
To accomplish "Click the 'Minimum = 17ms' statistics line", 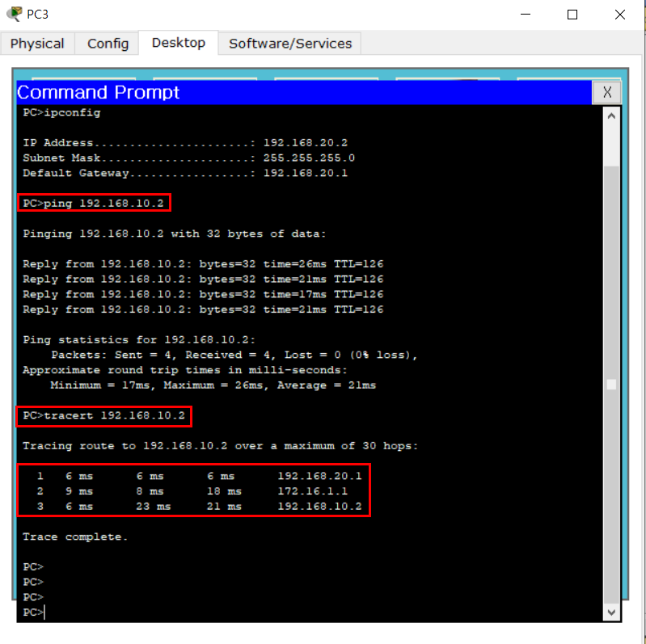I will point(213,385).
